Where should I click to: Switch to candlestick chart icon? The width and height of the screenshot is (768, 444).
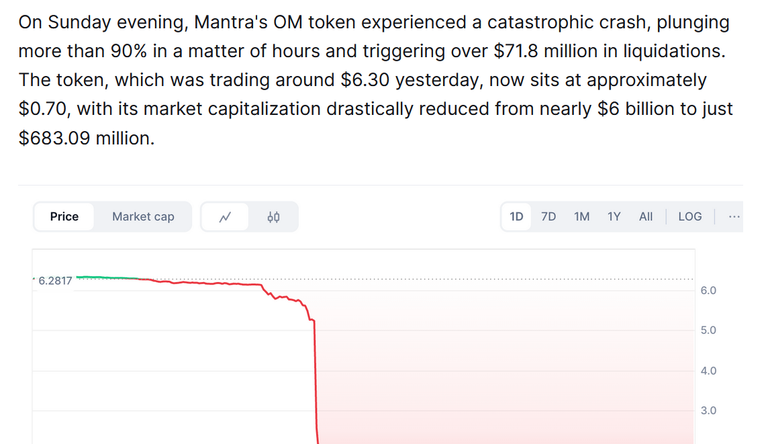coord(273,217)
